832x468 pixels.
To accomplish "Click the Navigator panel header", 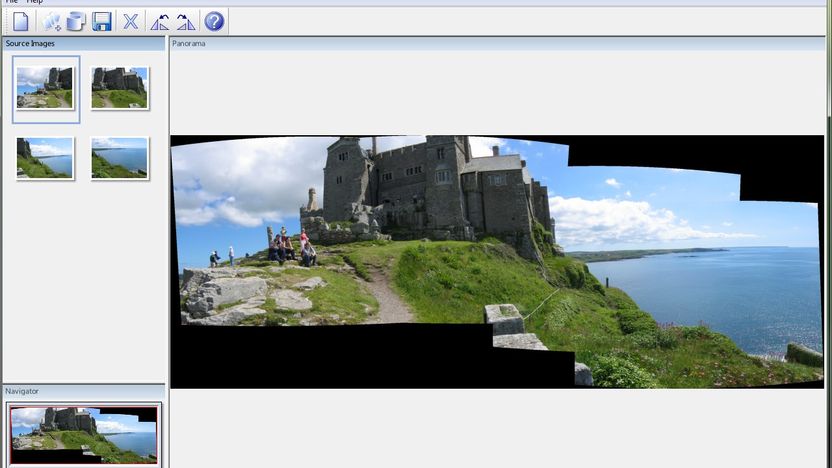I will coord(84,391).
